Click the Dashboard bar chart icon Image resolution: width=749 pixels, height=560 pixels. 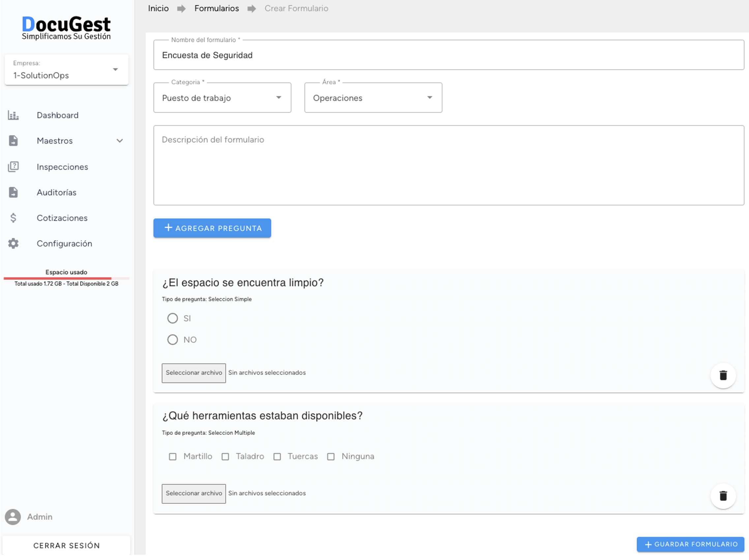(13, 115)
